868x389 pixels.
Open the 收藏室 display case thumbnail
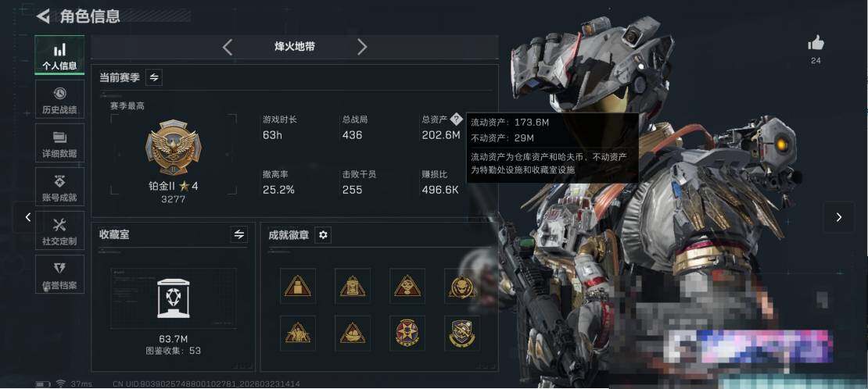coord(174,298)
